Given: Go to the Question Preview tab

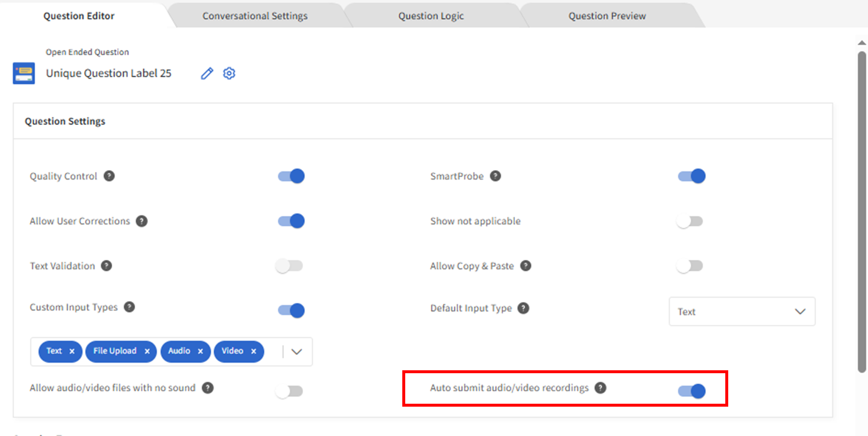Looking at the screenshot, I should pyautogui.click(x=607, y=16).
